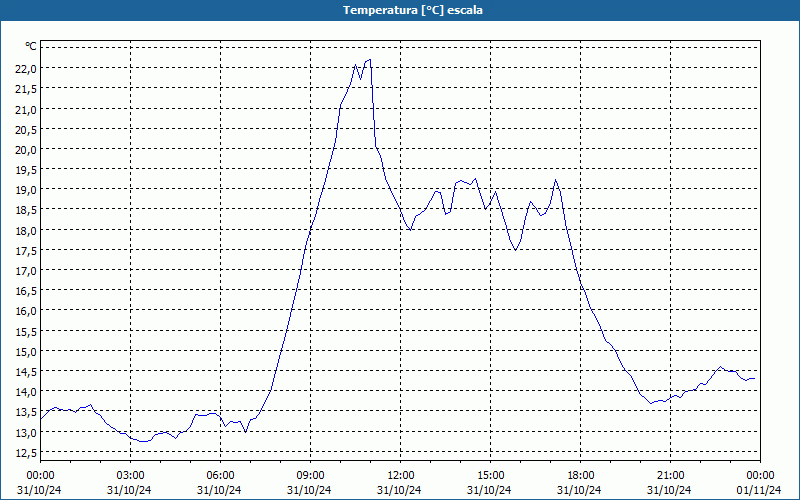Click the '31/10/24' date beneath the first '00:00'
Image resolution: width=800 pixels, height=500 pixels.
pos(39,490)
